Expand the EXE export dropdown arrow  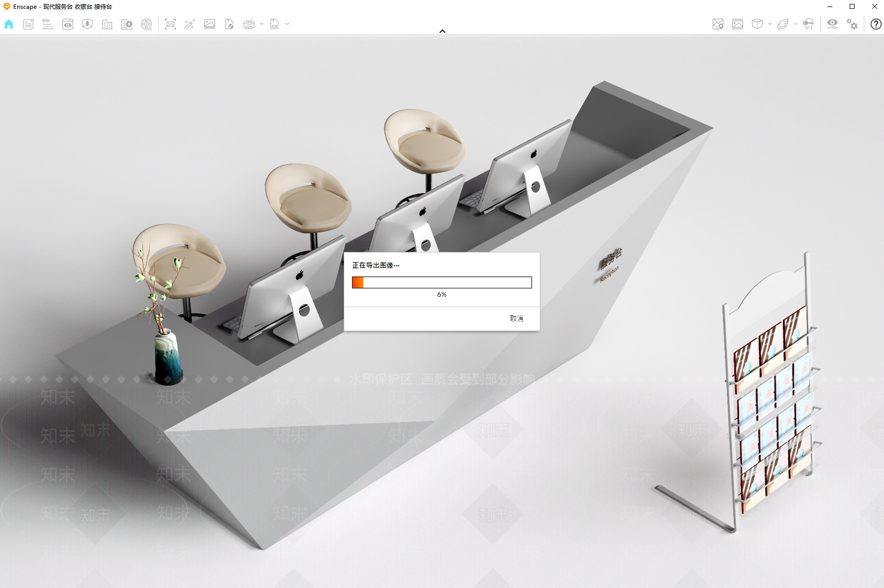287,24
